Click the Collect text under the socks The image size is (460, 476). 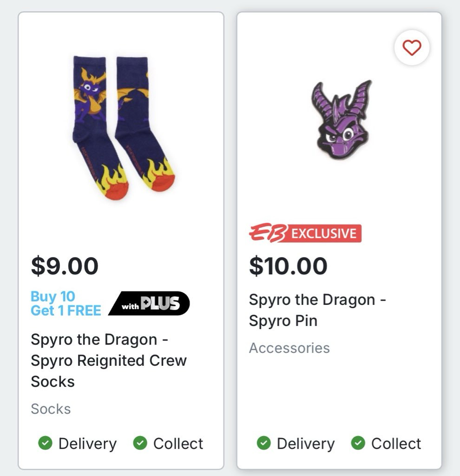point(178,444)
